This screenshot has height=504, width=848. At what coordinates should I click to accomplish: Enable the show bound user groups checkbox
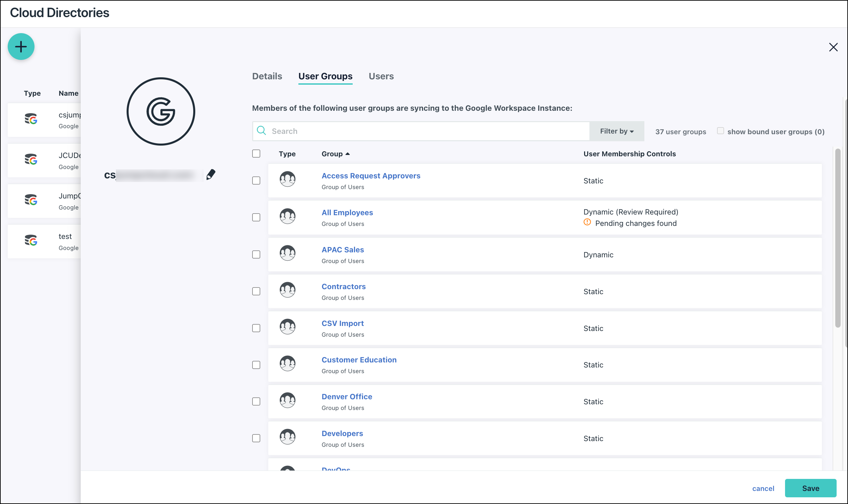tap(720, 131)
